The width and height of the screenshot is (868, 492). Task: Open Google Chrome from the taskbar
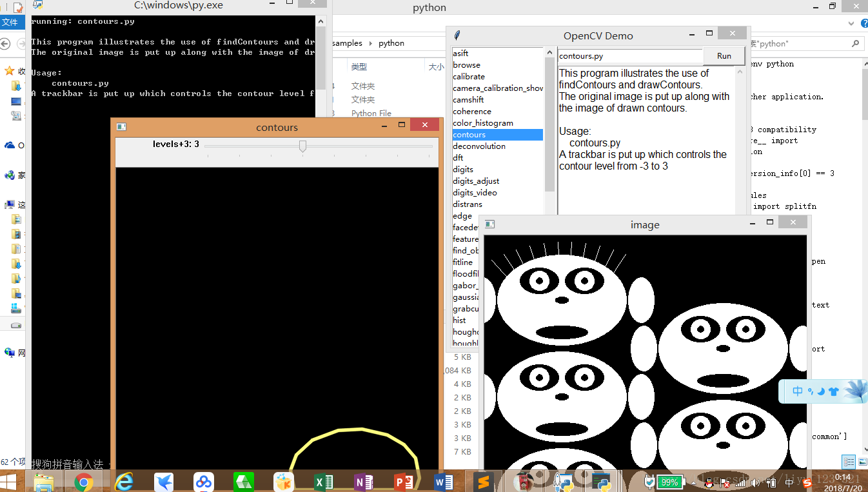pyautogui.click(x=83, y=482)
